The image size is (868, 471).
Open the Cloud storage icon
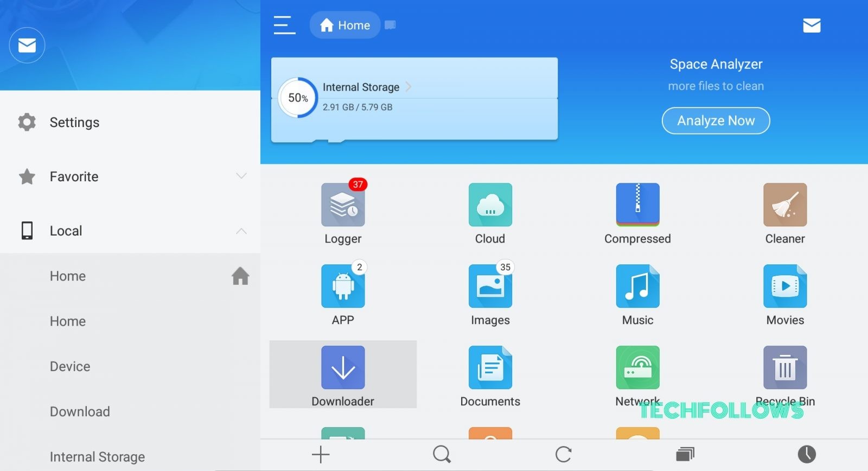[x=490, y=205]
